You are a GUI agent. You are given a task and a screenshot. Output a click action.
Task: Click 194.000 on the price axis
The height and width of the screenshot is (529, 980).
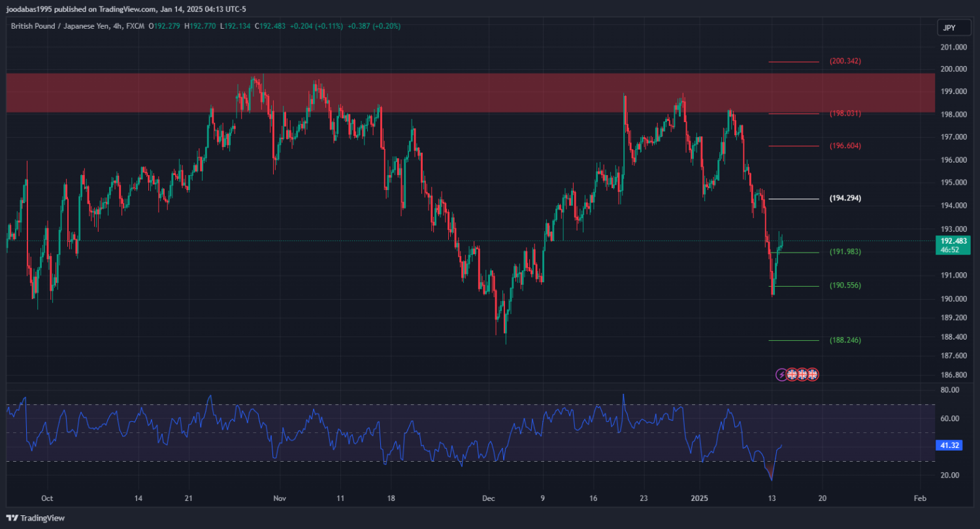(x=955, y=206)
